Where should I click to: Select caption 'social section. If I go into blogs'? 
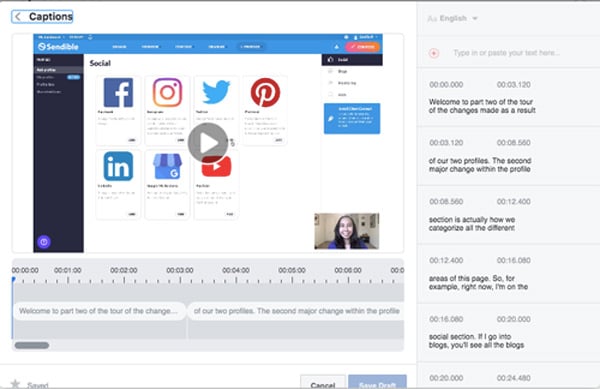pyautogui.click(x=476, y=341)
